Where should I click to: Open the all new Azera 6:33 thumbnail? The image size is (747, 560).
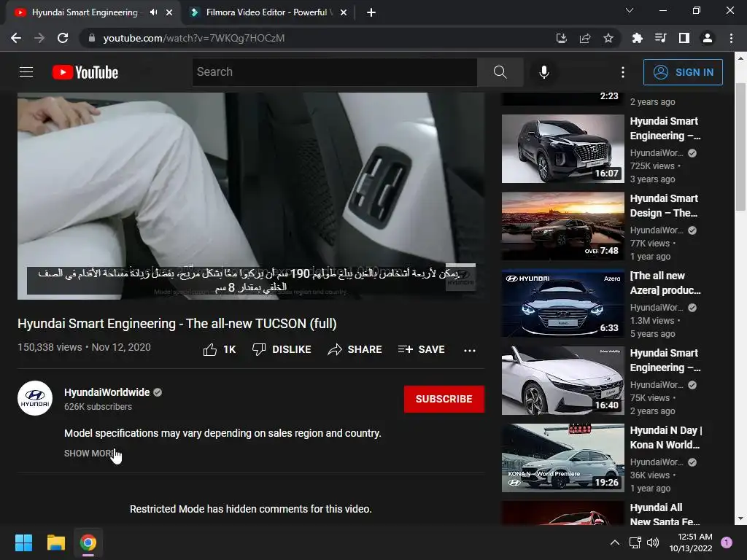click(x=562, y=303)
